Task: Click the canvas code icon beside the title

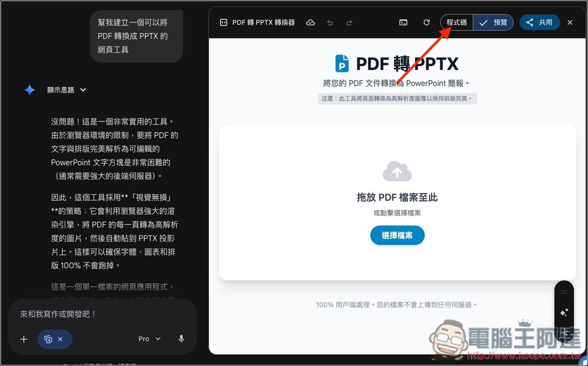Action: (223, 22)
